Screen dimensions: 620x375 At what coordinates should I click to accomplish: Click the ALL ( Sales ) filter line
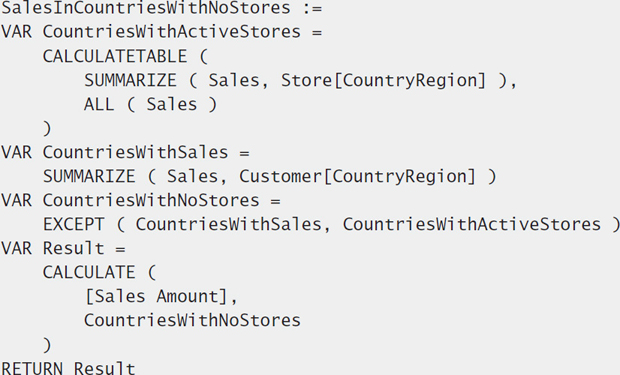pyautogui.click(x=151, y=104)
